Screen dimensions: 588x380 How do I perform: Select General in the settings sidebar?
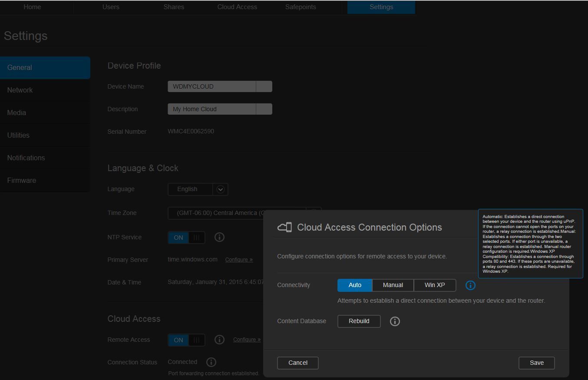click(45, 68)
